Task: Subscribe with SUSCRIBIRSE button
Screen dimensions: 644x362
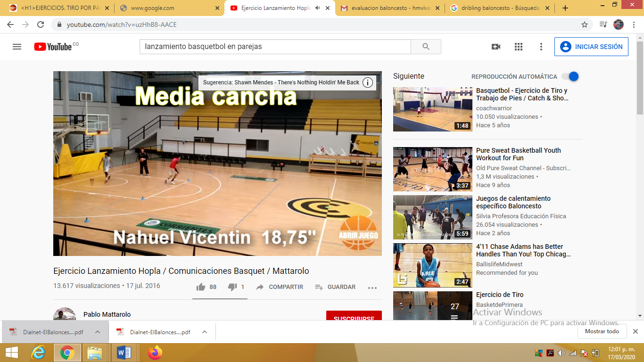Action: tap(354, 316)
